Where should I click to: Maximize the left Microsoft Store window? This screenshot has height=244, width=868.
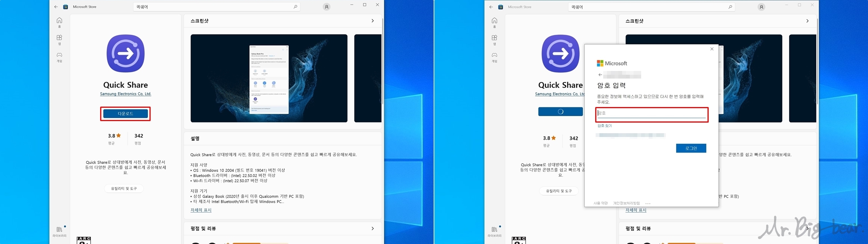365,5
